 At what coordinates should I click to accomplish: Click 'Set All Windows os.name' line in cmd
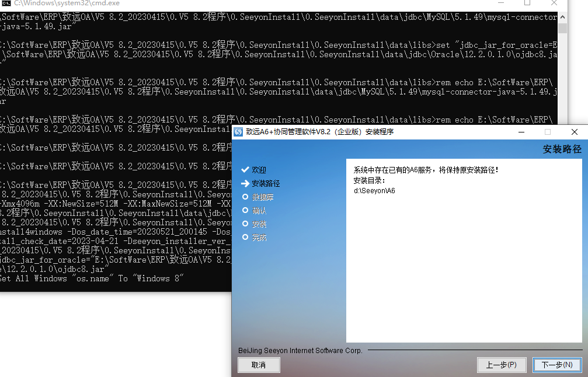click(92, 278)
